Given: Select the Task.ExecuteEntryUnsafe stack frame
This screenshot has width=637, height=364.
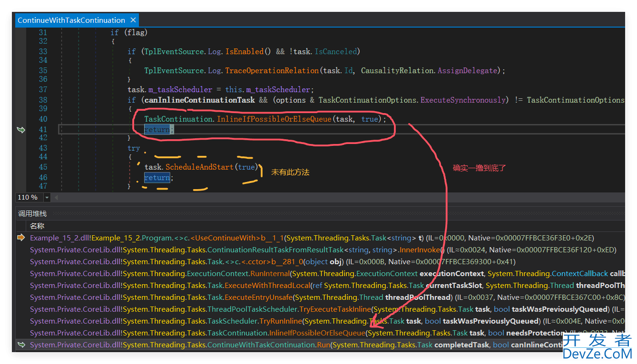Looking at the screenshot, I should click(x=321, y=297).
